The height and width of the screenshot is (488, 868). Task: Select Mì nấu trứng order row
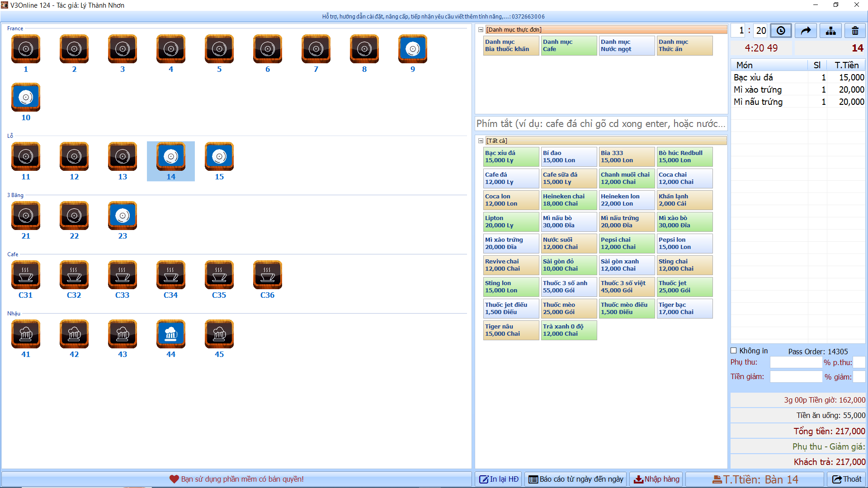pyautogui.click(x=798, y=102)
